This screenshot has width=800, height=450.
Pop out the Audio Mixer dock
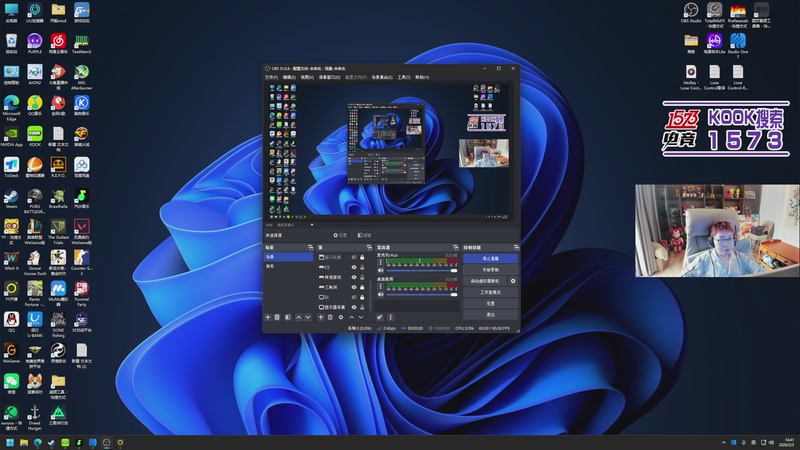(456, 247)
